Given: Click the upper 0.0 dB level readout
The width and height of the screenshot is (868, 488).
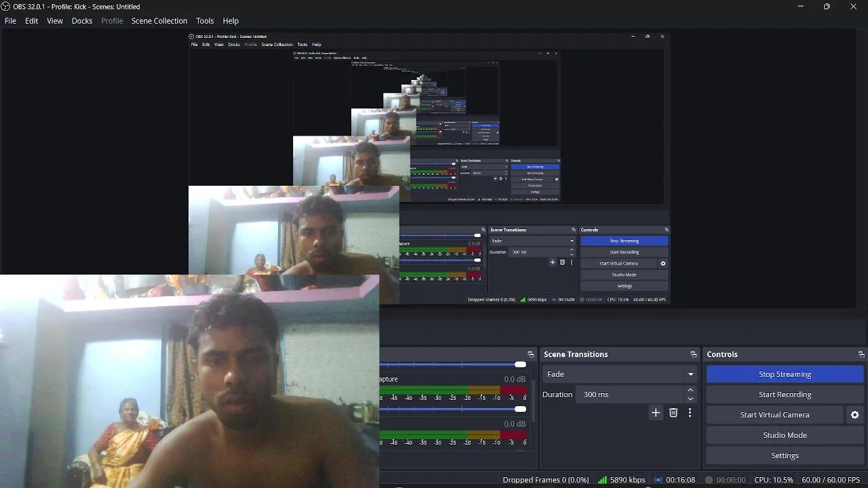Looking at the screenshot, I should [515, 380].
